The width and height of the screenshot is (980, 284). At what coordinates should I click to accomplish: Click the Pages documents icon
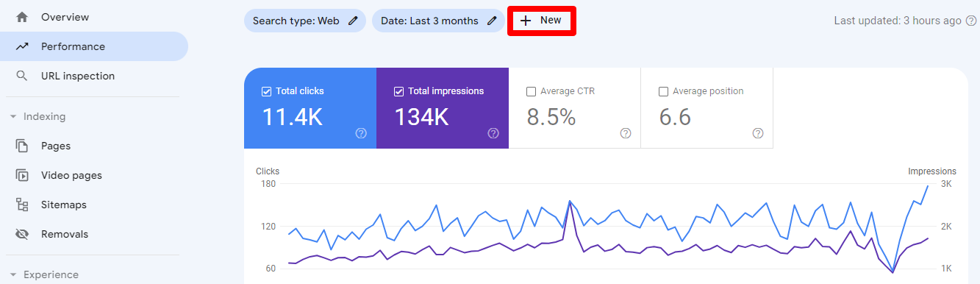22,146
